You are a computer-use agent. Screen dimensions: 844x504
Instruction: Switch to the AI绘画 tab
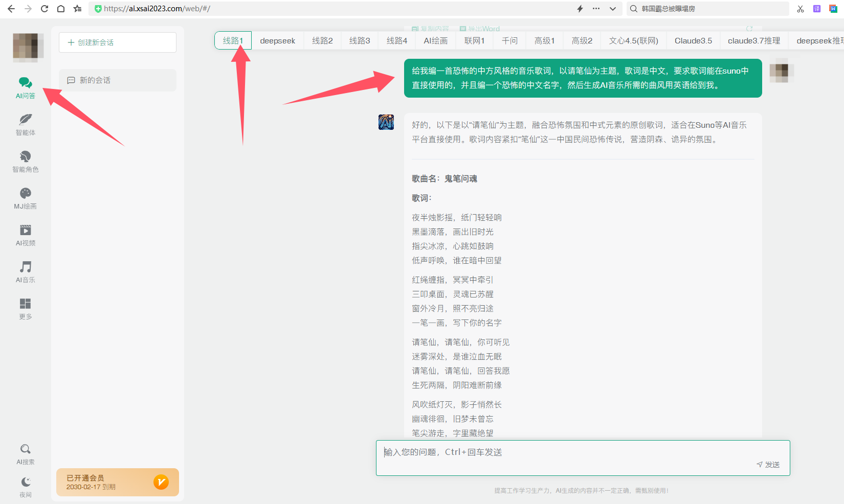436,40
